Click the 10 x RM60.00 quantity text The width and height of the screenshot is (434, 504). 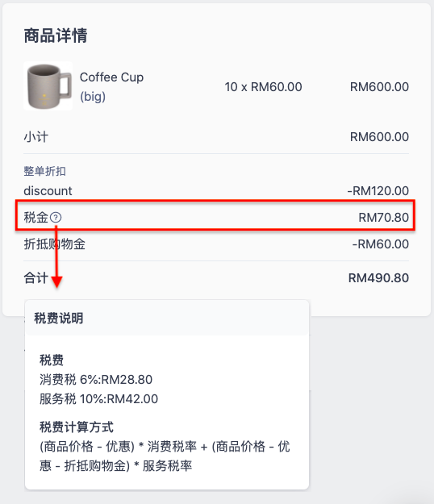263,87
